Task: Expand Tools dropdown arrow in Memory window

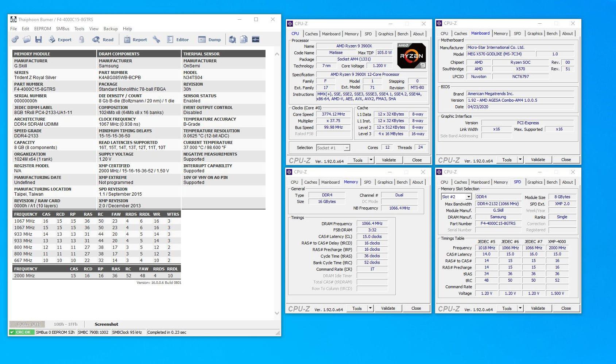Action: [x=370, y=308]
